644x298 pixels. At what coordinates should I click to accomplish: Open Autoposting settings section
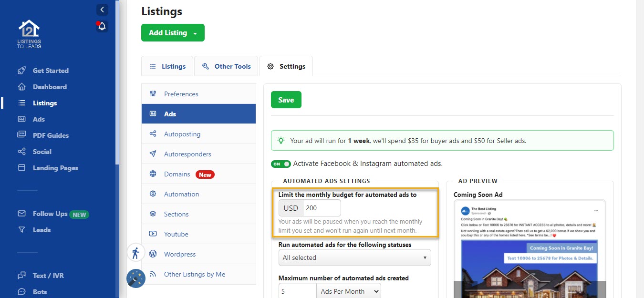pos(198,134)
